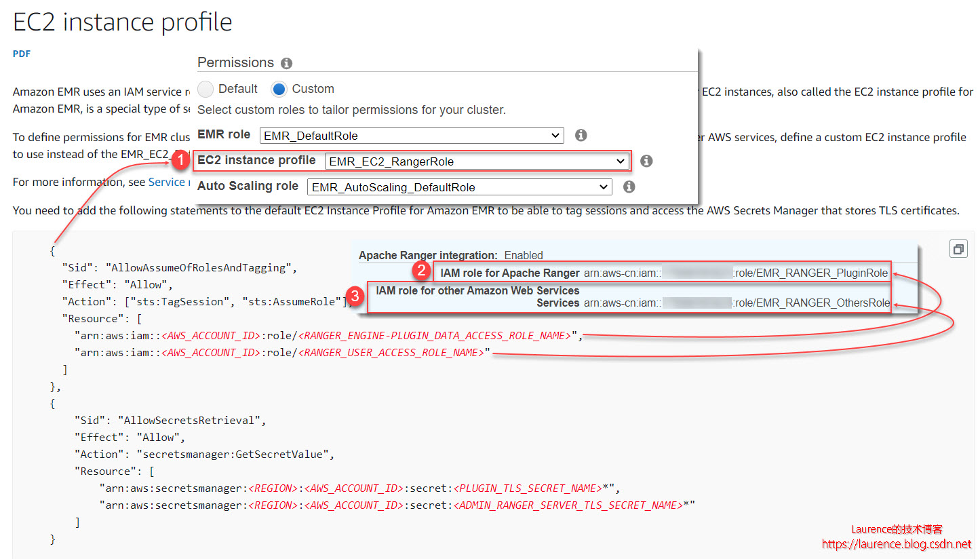Click the EMR_RANGER_OthersRole ARN text
980x559 pixels.
tap(737, 303)
